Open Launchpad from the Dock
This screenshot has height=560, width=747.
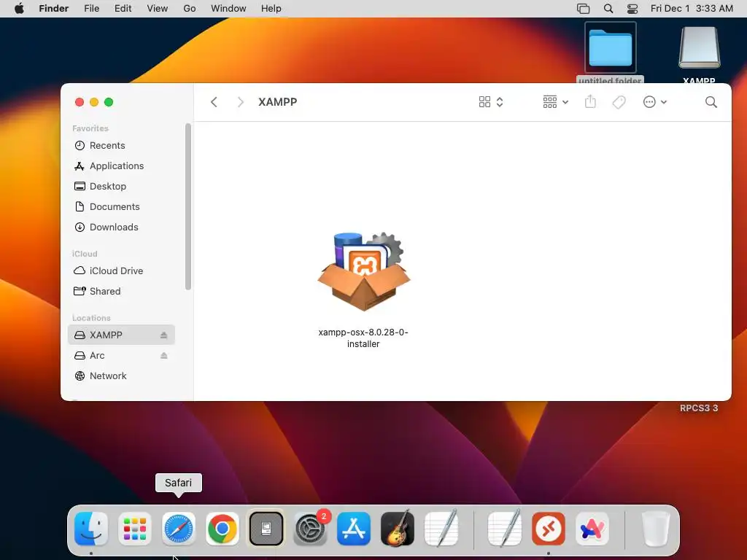pyautogui.click(x=135, y=529)
